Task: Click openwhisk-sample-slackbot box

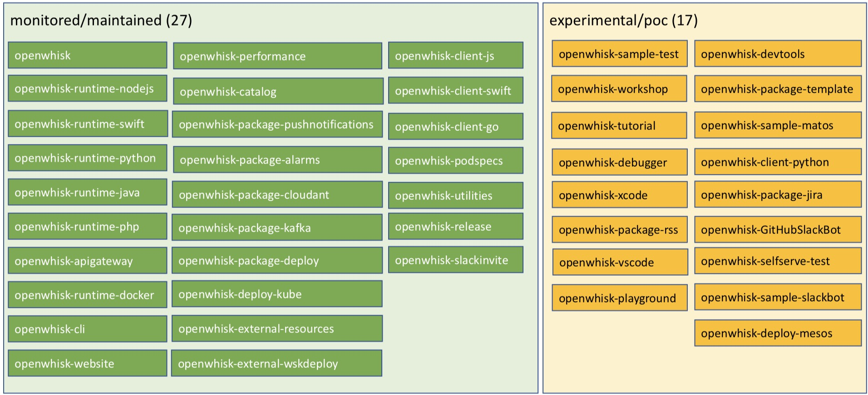Action: [x=778, y=297]
